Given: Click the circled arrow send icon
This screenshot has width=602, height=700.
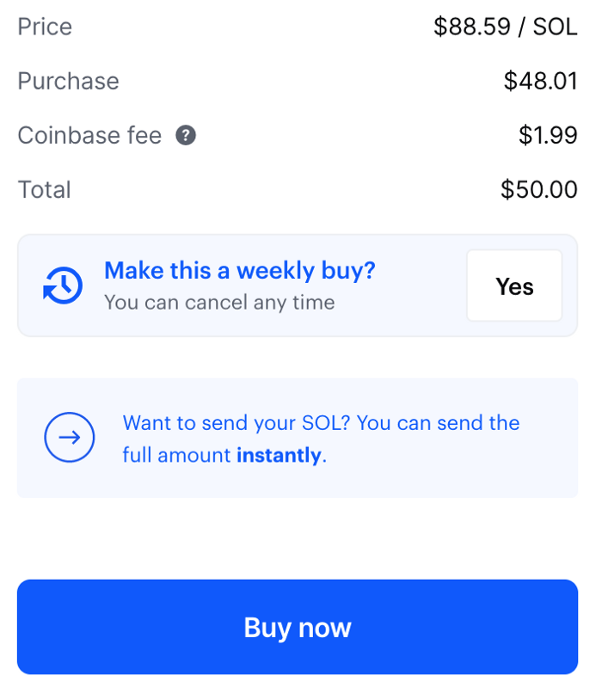Looking at the screenshot, I should (69, 437).
